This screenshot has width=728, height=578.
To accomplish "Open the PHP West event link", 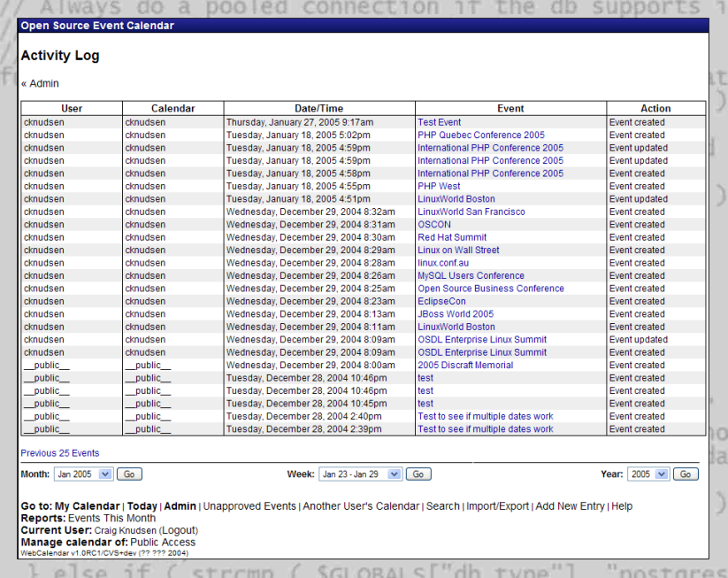I will click(439, 186).
